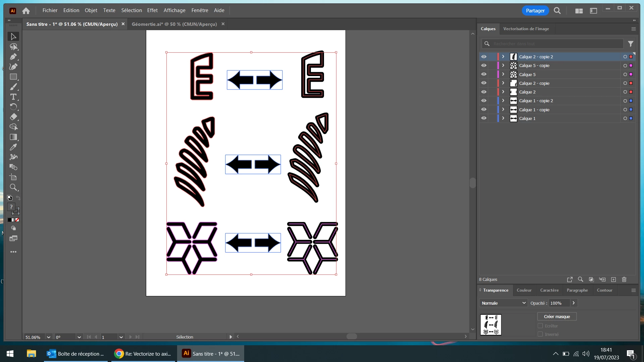The image size is (644, 362).
Task: Hide the Calque 5 layer
Action: click(484, 74)
